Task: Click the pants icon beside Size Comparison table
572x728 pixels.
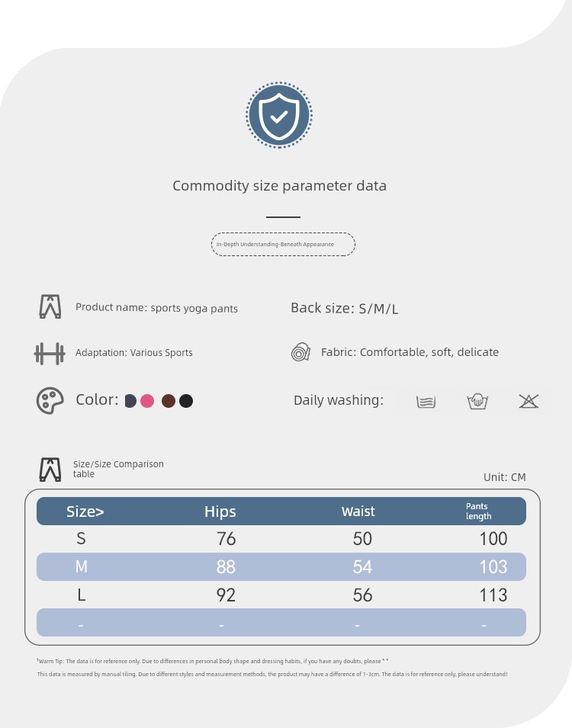Action: click(x=50, y=470)
